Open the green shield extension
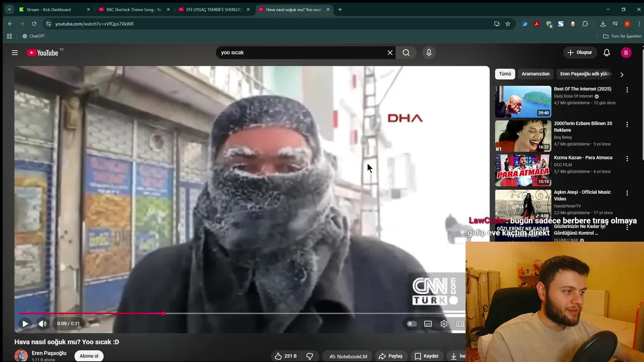The height and width of the screenshot is (362, 644). 549,24
